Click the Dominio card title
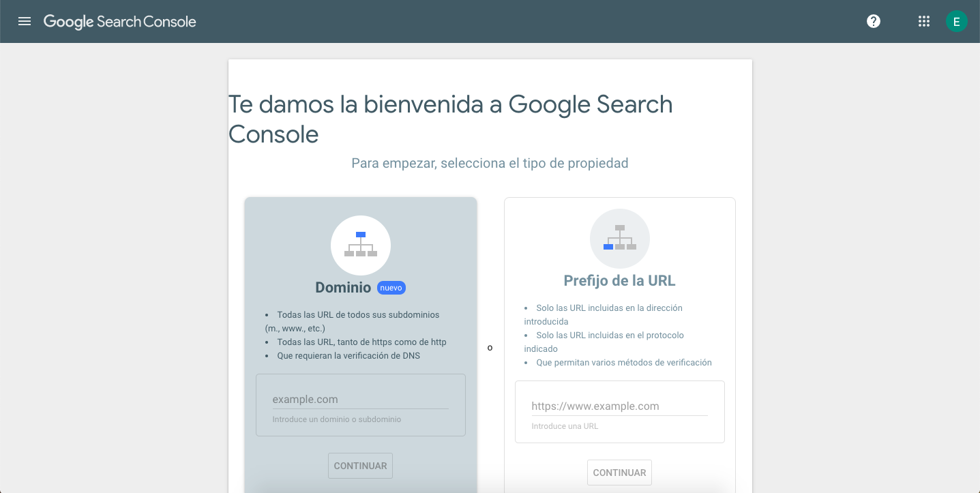 343,287
